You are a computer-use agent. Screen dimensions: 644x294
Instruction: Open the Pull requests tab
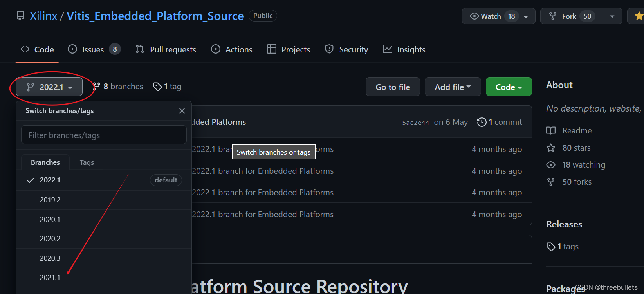[x=166, y=50]
